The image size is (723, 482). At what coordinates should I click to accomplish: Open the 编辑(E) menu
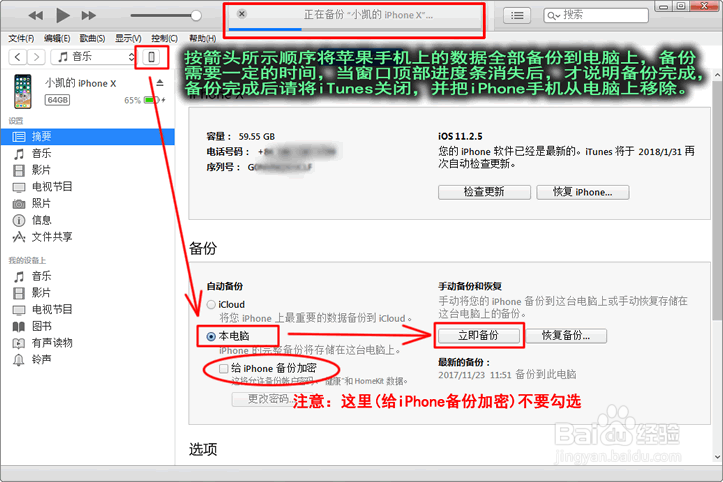tap(57, 38)
